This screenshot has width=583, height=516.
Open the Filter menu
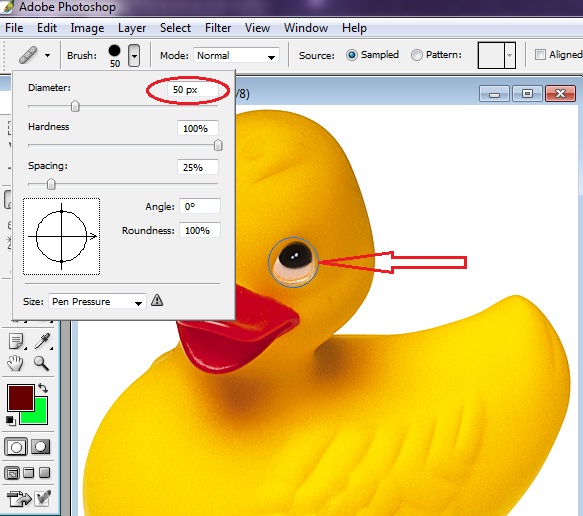(x=218, y=28)
